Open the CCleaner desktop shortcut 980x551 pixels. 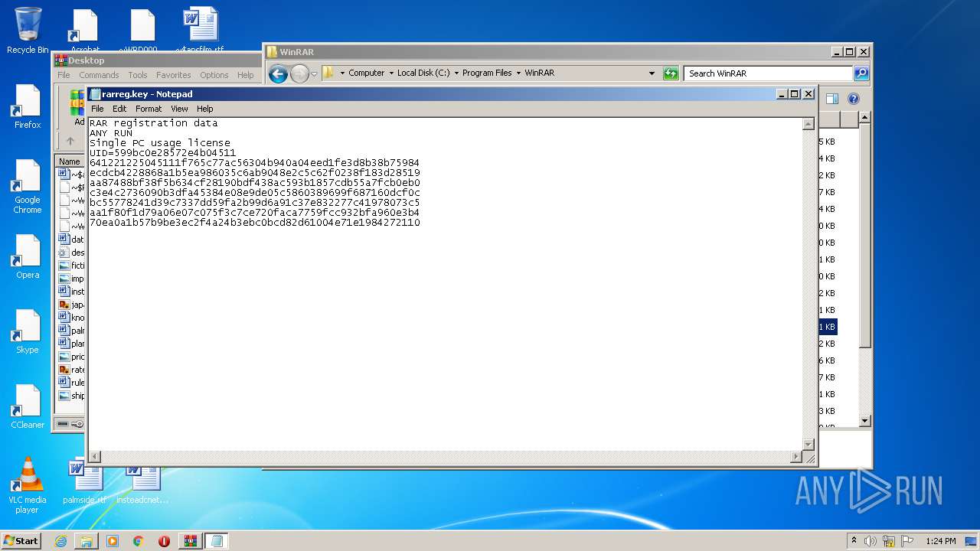click(x=28, y=407)
